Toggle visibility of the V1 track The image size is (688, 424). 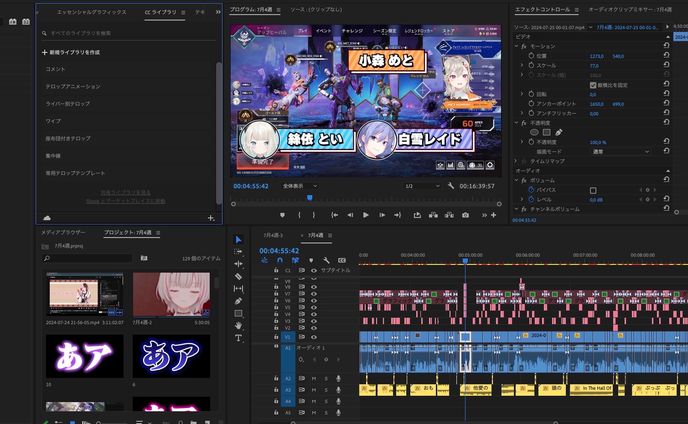tap(314, 337)
